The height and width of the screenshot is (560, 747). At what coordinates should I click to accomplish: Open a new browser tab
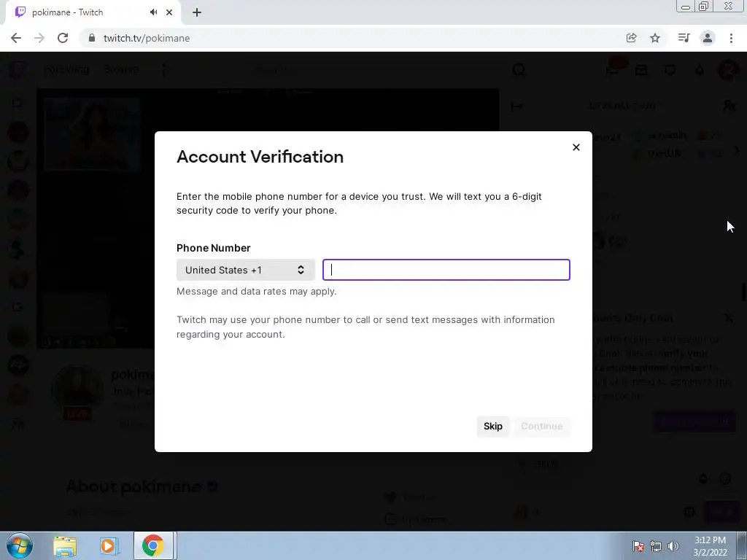(197, 12)
